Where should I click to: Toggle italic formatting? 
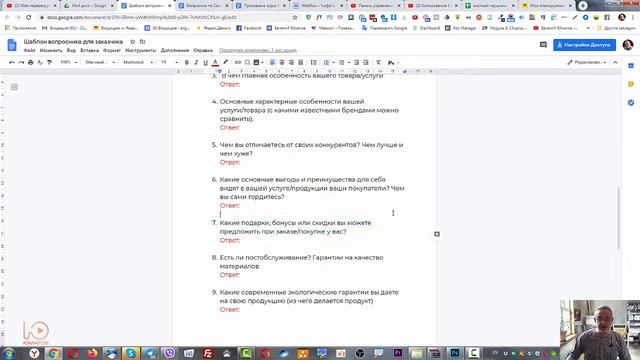(196, 62)
